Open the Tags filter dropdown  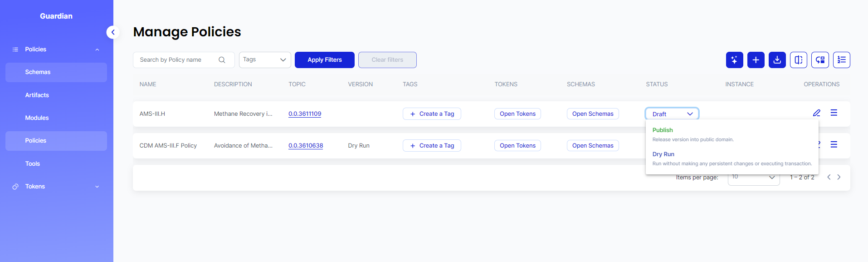[x=265, y=60]
